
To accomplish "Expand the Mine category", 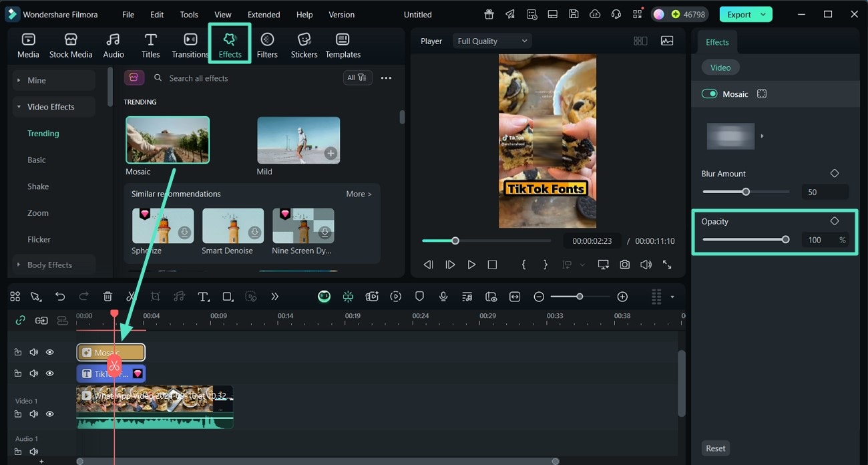I will pos(54,80).
